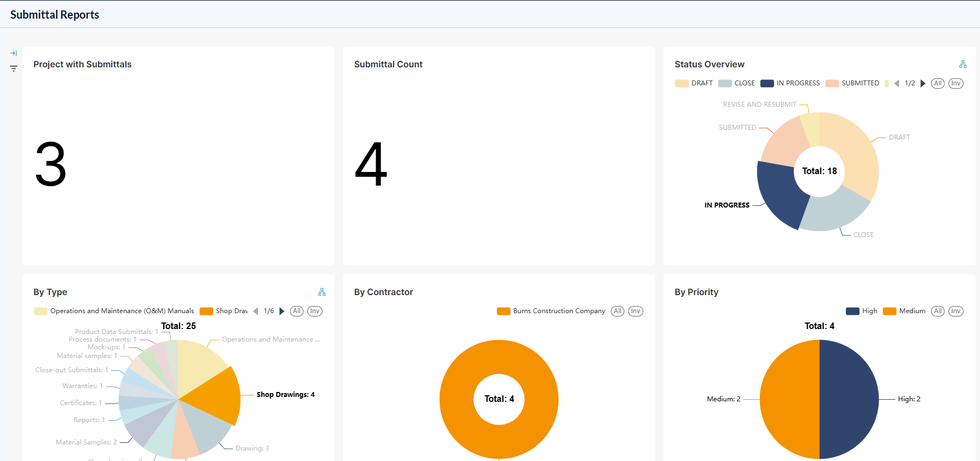Toggle the High legend entry in By Priority
The width and height of the screenshot is (980, 461).
tap(862, 311)
